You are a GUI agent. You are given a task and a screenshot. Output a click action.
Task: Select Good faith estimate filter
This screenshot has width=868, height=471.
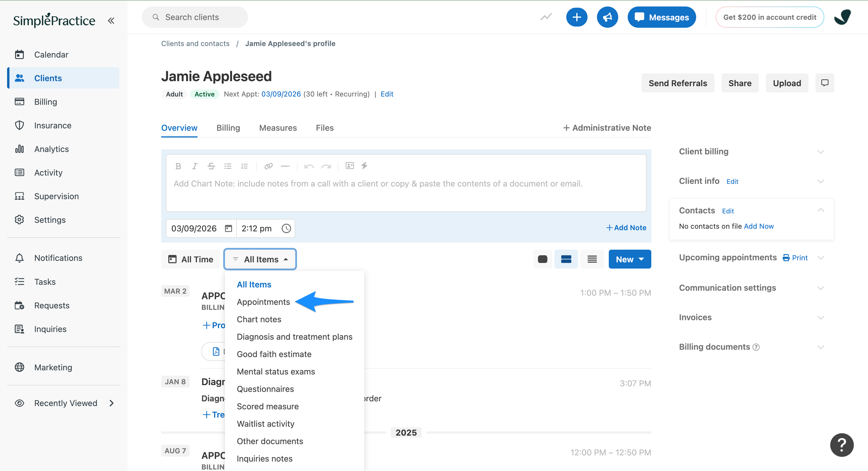click(x=274, y=354)
